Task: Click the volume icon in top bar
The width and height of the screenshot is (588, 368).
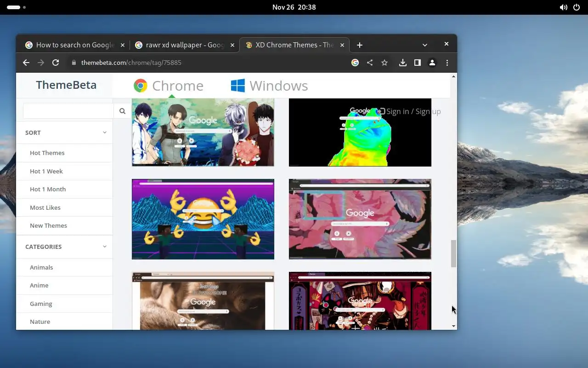Action: [563, 7]
